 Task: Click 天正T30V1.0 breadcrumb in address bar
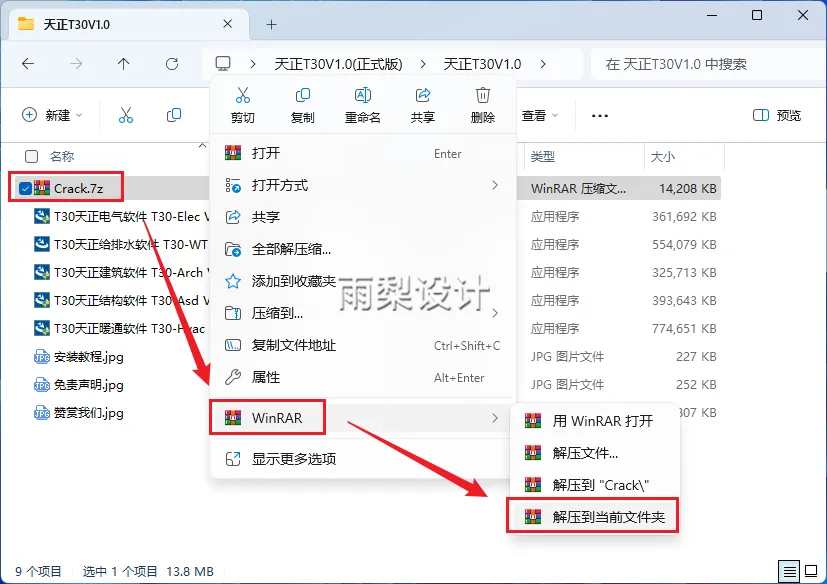tap(482, 64)
